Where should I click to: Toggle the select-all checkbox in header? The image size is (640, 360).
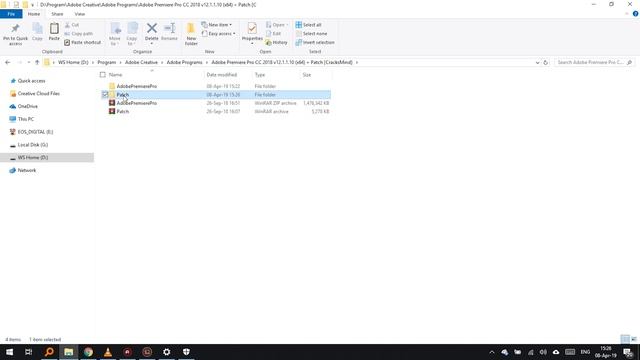[x=103, y=75]
